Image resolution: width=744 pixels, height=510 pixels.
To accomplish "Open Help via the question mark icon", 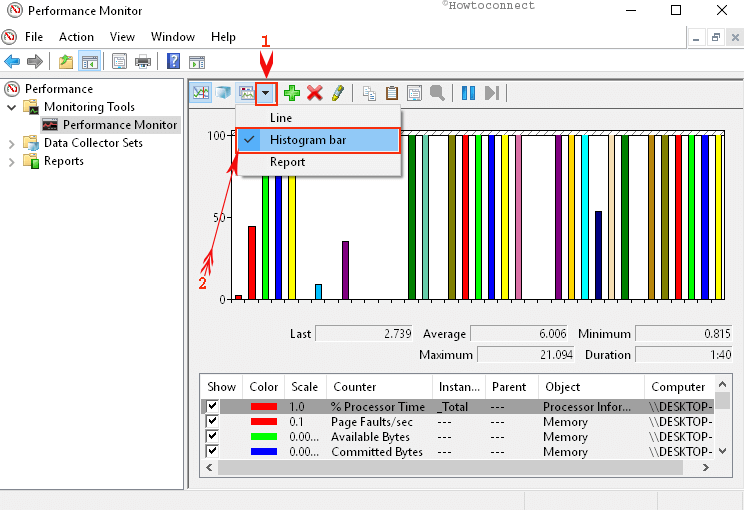I will pos(174,61).
